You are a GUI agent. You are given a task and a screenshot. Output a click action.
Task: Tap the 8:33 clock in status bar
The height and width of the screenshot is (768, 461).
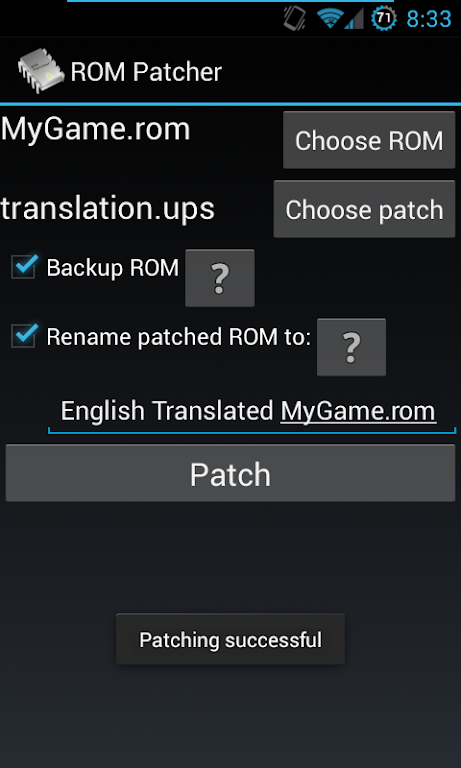(x=429, y=20)
